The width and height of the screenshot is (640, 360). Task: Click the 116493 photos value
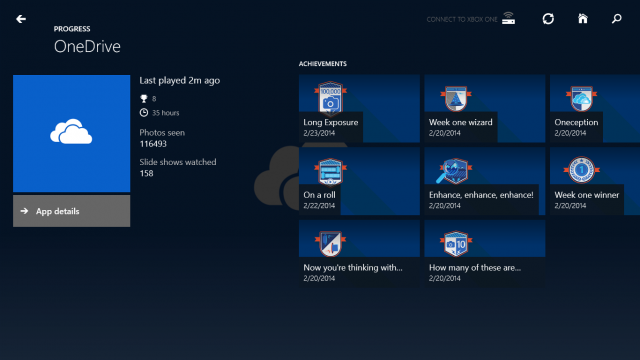(x=153, y=144)
